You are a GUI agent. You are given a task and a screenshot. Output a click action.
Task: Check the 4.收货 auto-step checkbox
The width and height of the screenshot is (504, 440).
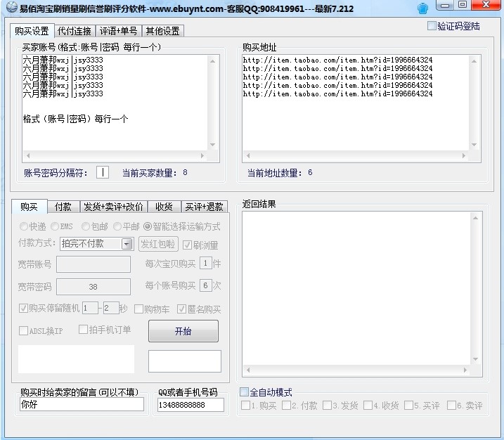pos(368,406)
